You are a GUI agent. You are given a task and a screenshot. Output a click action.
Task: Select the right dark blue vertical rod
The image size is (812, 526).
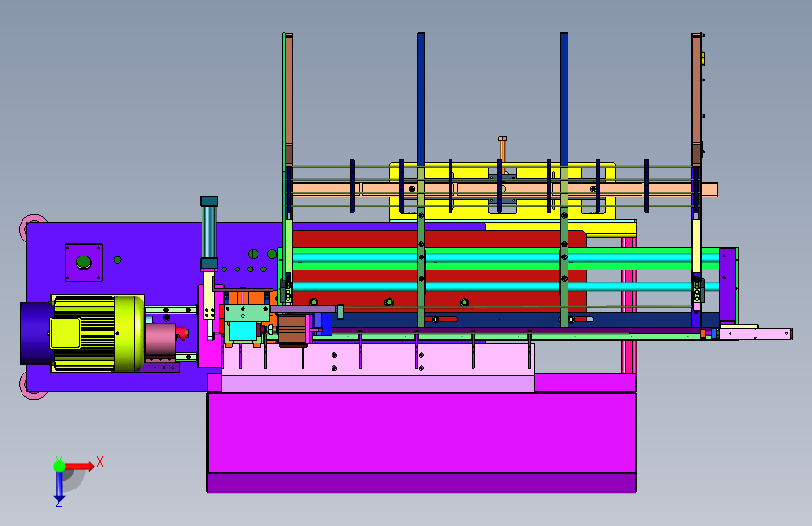click(564, 98)
